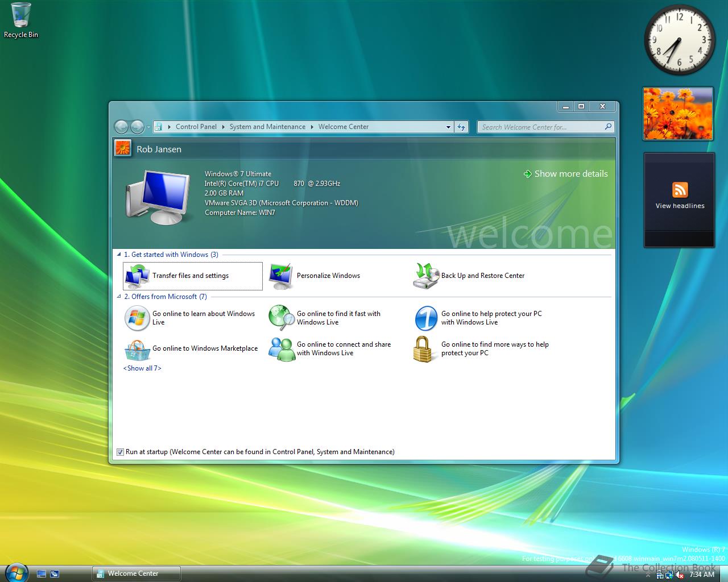
Task: Expand the arrow after Control Panel breadcrumb
Action: (x=223, y=127)
